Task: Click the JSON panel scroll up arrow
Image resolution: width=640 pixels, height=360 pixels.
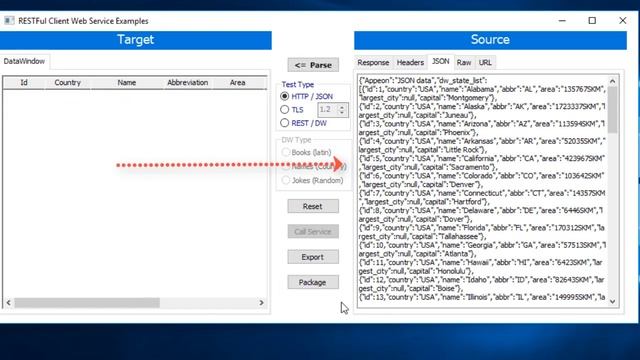Action: (x=613, y=81)
